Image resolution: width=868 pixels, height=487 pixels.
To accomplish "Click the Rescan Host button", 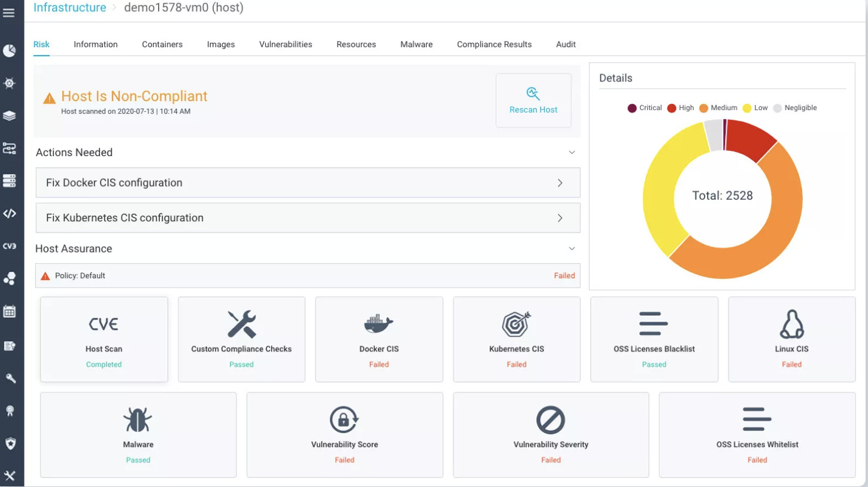I will pos(533,100).
